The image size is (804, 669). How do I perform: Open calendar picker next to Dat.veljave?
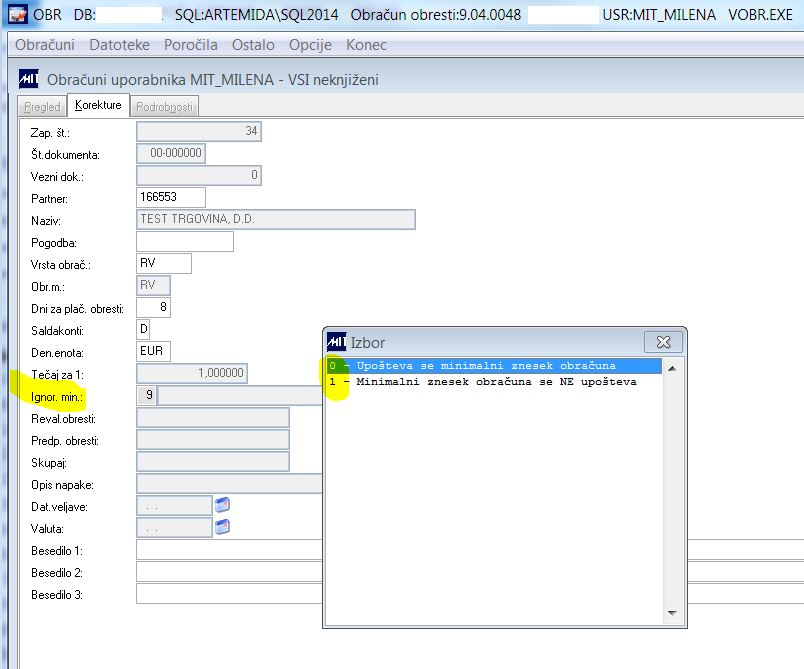click(222, 505)
